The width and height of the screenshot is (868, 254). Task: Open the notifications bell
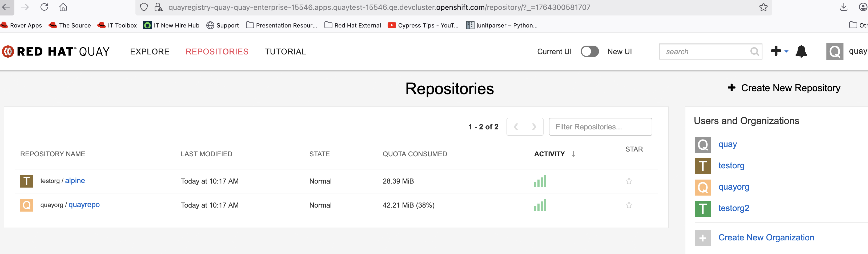point(801,51)
